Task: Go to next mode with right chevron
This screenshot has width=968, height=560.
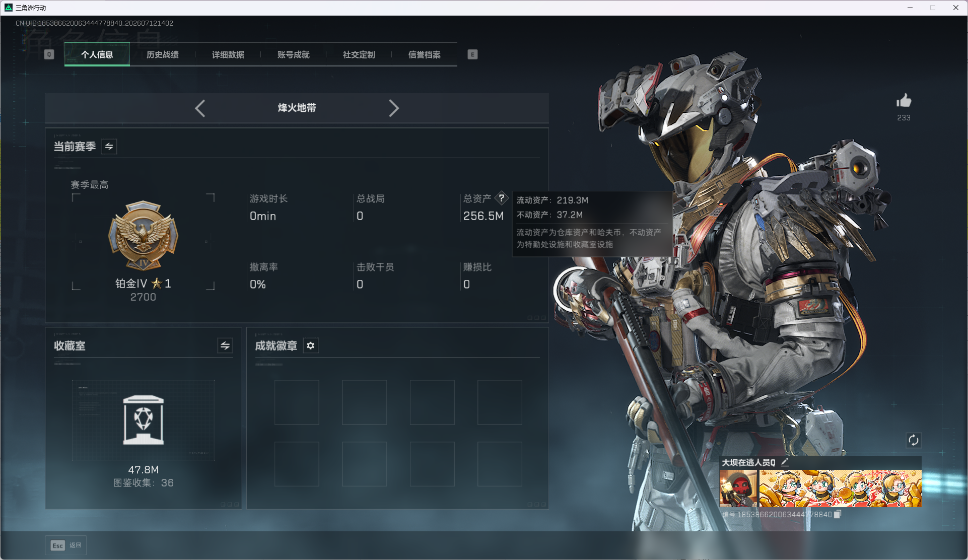Action: click(x=394, y=108)
